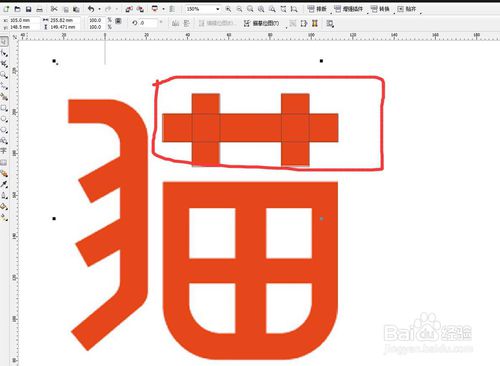This screenshot has height=366, width=500.
Task: Copy the selected object
Action: (x=66, y=9)
